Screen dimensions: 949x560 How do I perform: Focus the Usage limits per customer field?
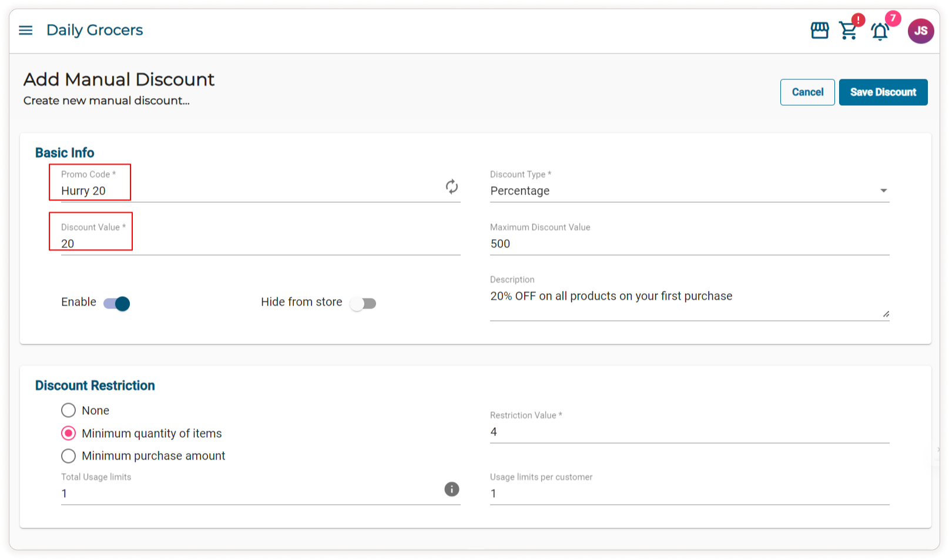[689, 494]
